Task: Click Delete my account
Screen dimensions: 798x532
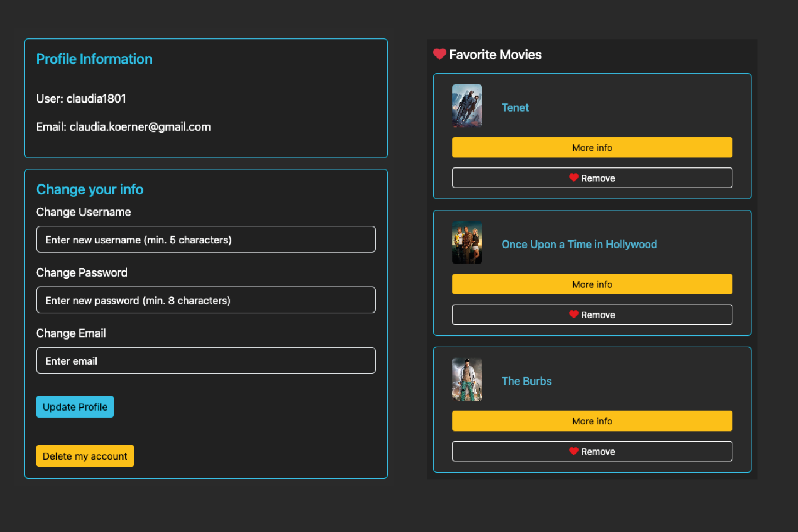Action: pyautogui.click(x=85, y=455)
